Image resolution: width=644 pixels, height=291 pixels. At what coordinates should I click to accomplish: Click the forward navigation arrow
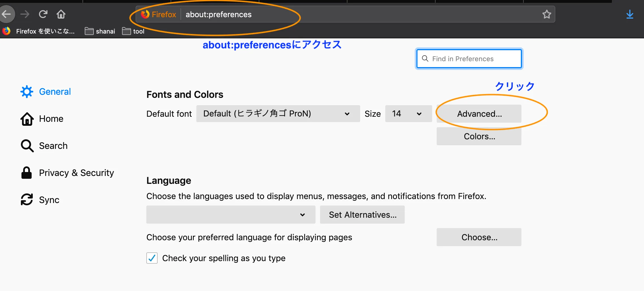(x=25, y=14)
